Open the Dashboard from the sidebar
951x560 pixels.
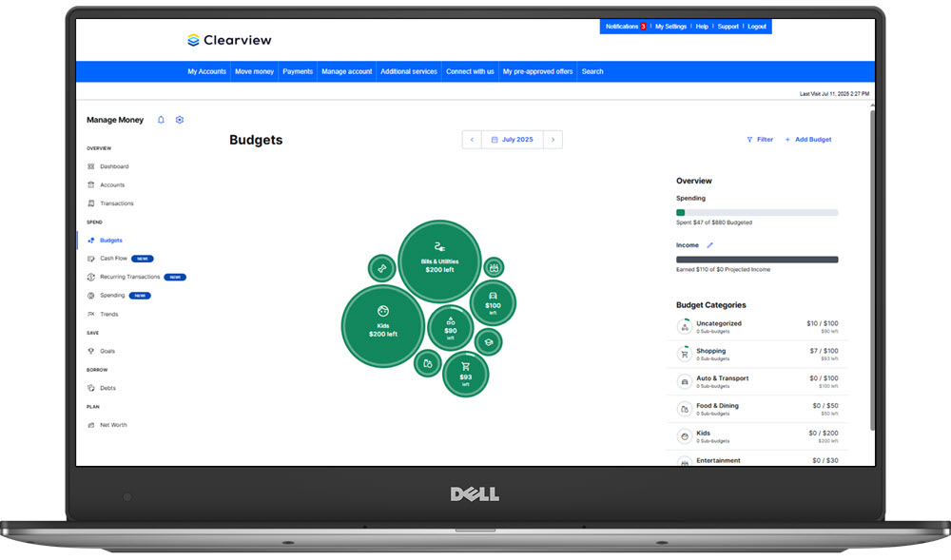(114, 165)
